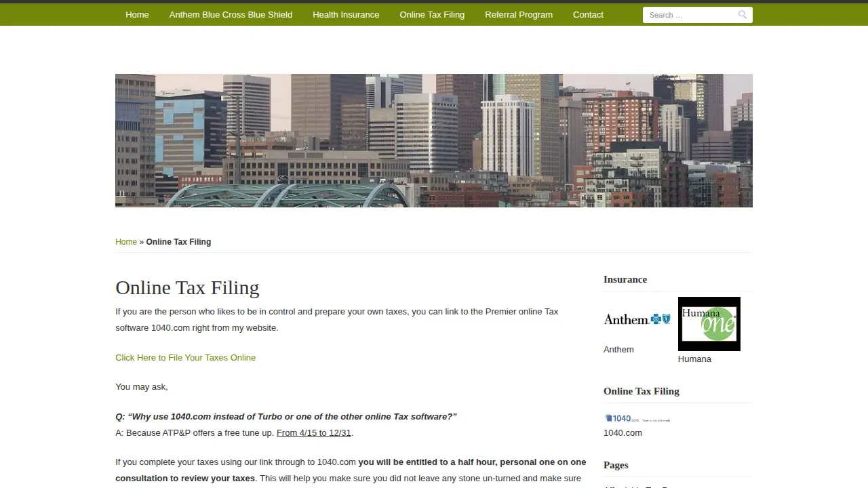Screen dimensions: 868x488
Task: Open the Health Insurance menu item
Action: tap(346, 15)
